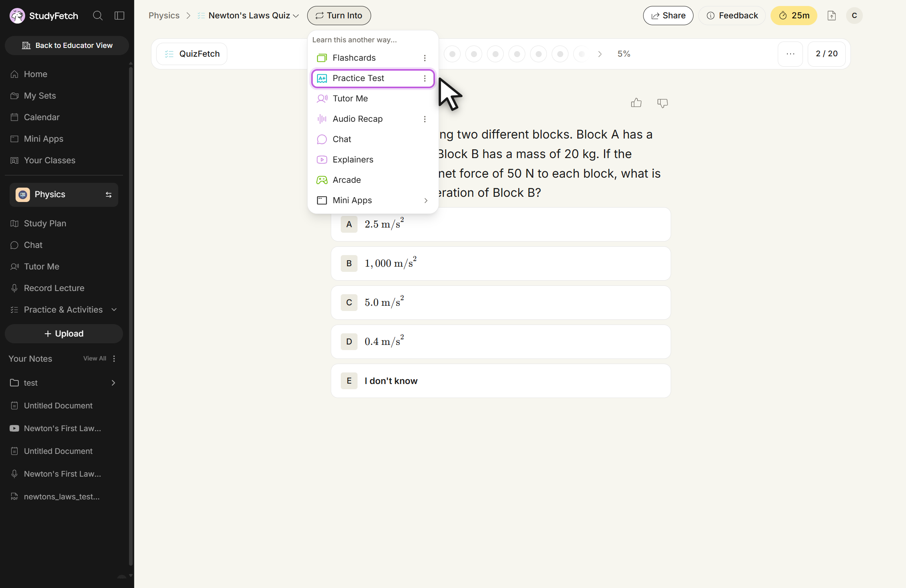Click the 2 / 20 question counter
Screen dimensions: 906x588
[x=827, y=54]
